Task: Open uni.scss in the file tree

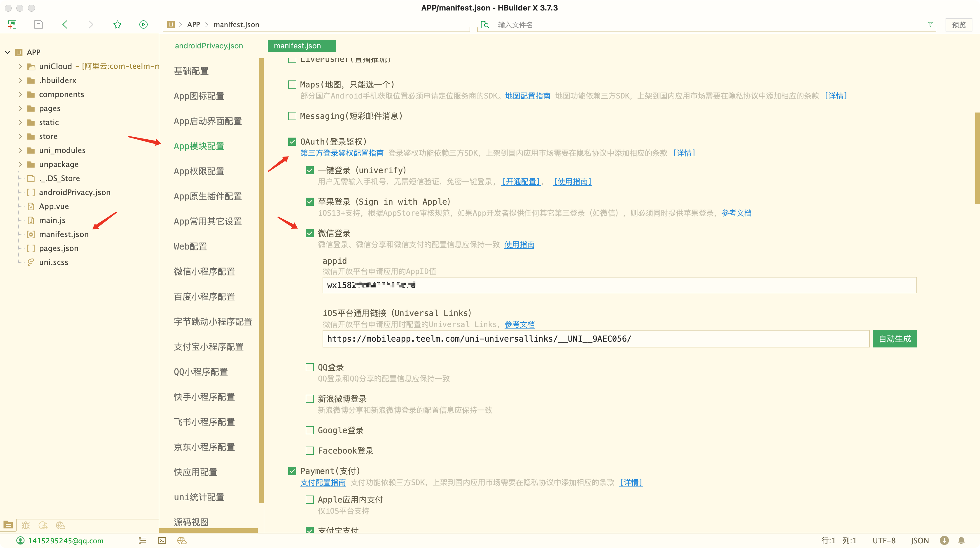Action: tap(53, 262)
